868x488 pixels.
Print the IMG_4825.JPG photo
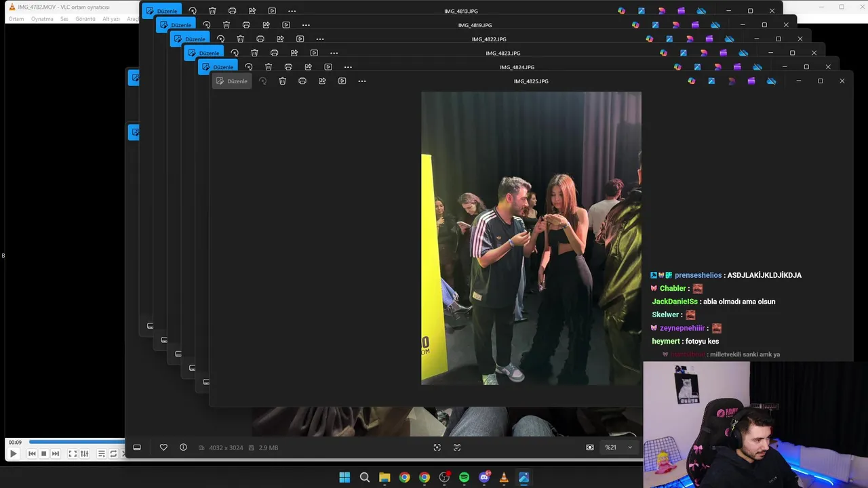[x=302, y=81]
